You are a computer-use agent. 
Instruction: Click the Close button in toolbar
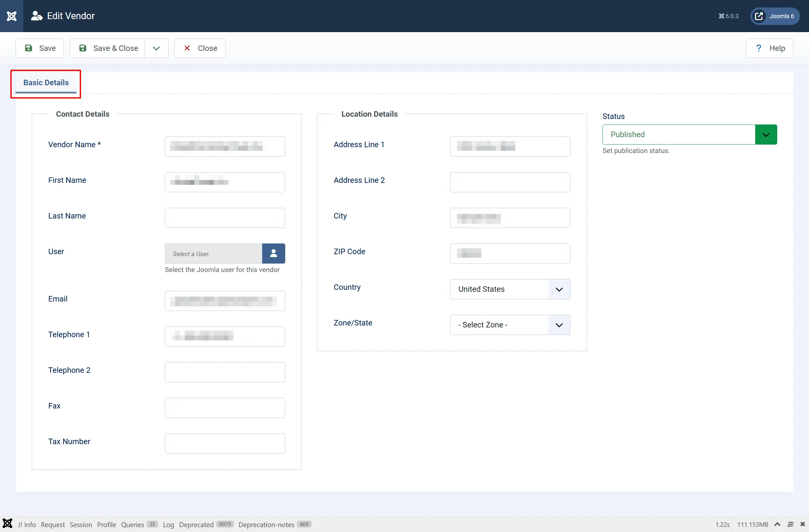[x=200, y=48]
